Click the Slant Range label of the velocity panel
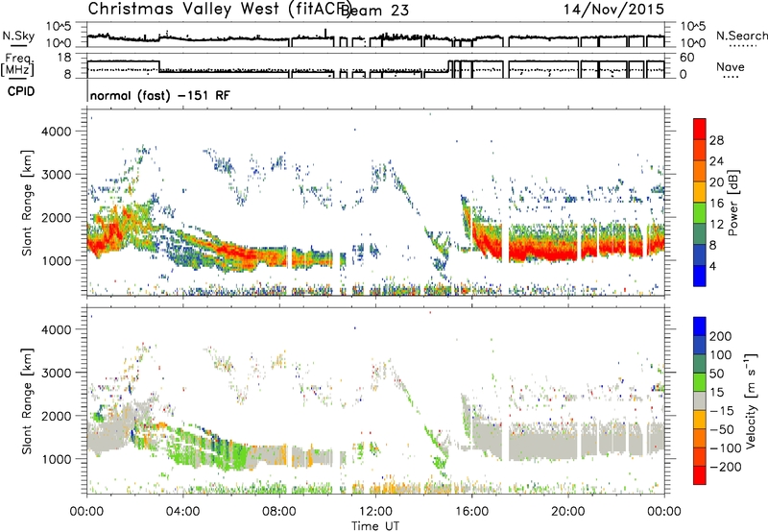Image resolution: width=768 pixels, height=532 pixels. click(27, 400)
